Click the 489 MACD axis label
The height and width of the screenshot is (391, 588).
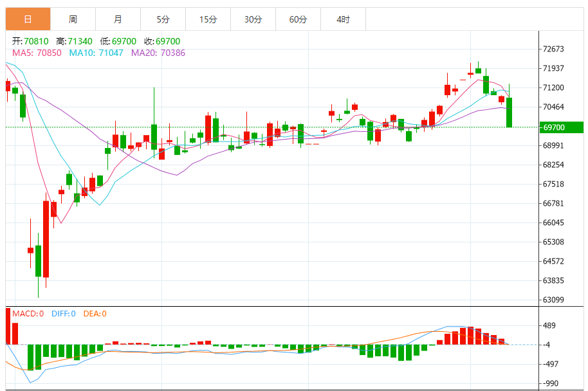point(549,325)
